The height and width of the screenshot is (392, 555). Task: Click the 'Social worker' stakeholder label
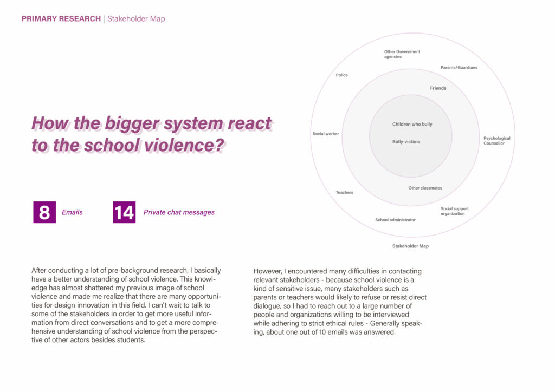coord(325,134)
